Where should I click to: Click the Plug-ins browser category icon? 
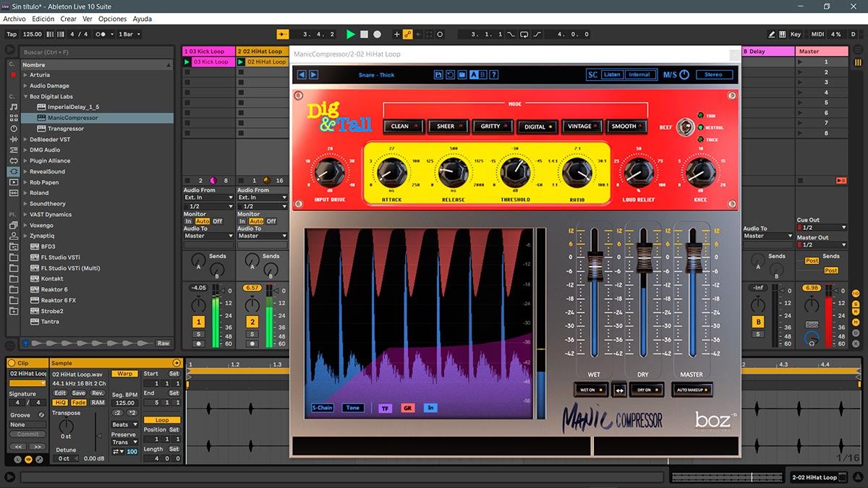tap(13, 171)
